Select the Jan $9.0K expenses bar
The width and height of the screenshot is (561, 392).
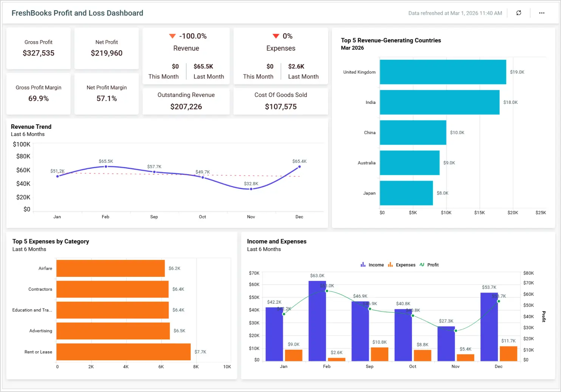(x=293, y=355)
